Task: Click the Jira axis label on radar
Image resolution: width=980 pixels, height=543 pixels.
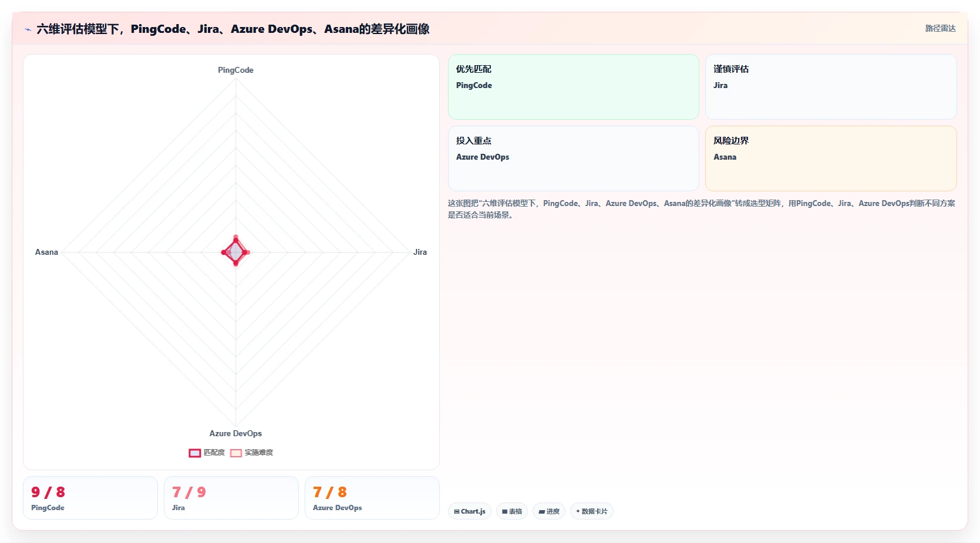Action: 420,252
